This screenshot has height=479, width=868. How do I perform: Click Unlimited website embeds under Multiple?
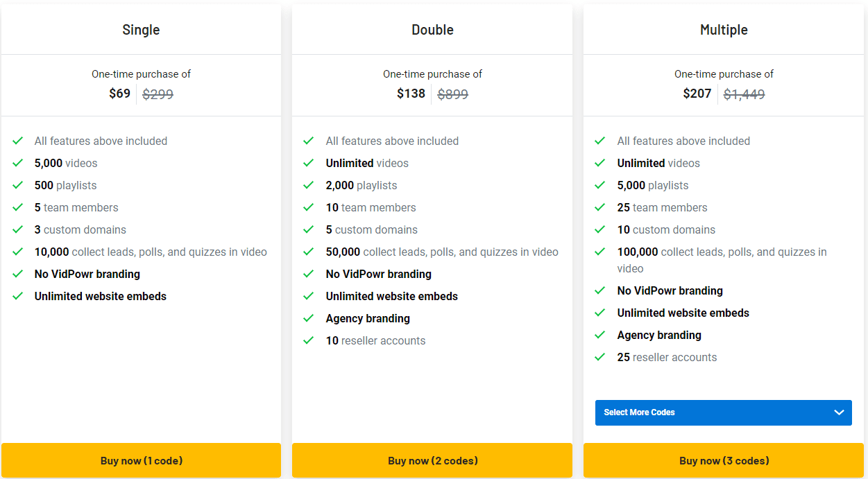click(683, 313)
